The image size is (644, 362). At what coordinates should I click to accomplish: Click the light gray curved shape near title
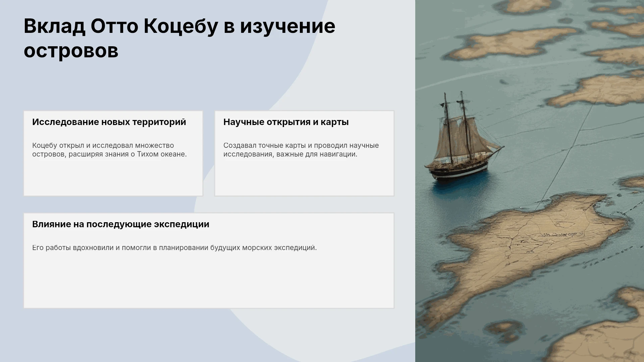[x=369, y=50]
